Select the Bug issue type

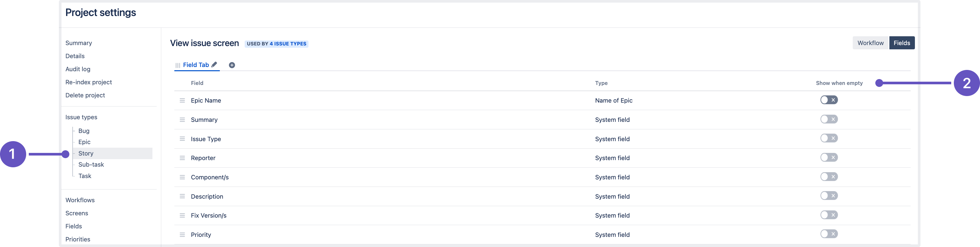coord(84,131)
